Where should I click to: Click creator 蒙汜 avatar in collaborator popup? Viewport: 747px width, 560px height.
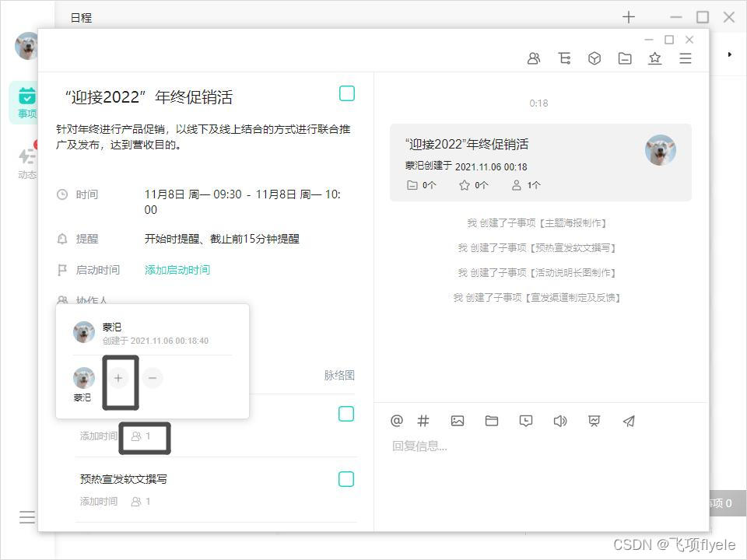click(84, 332)
